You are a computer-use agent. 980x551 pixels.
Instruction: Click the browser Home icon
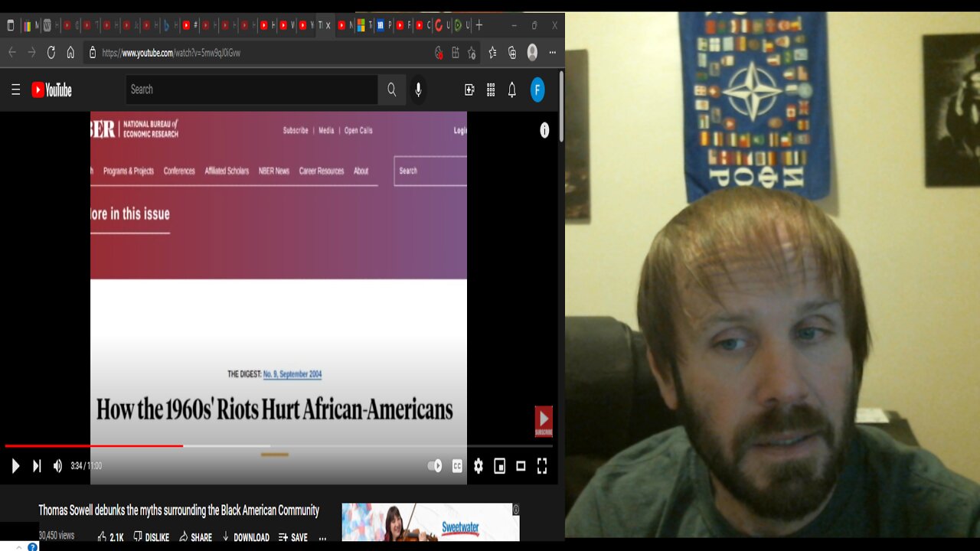click(70, 53)
